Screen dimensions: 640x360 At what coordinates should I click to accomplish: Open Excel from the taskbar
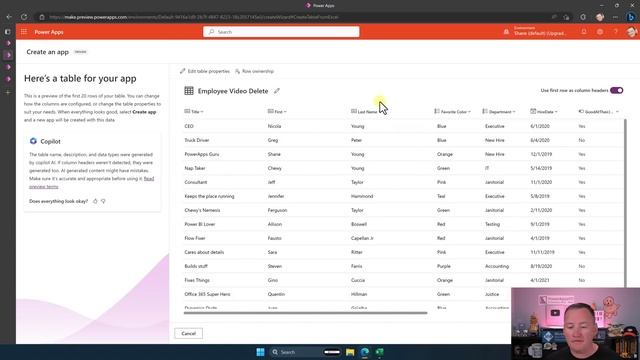click(380, 352)
